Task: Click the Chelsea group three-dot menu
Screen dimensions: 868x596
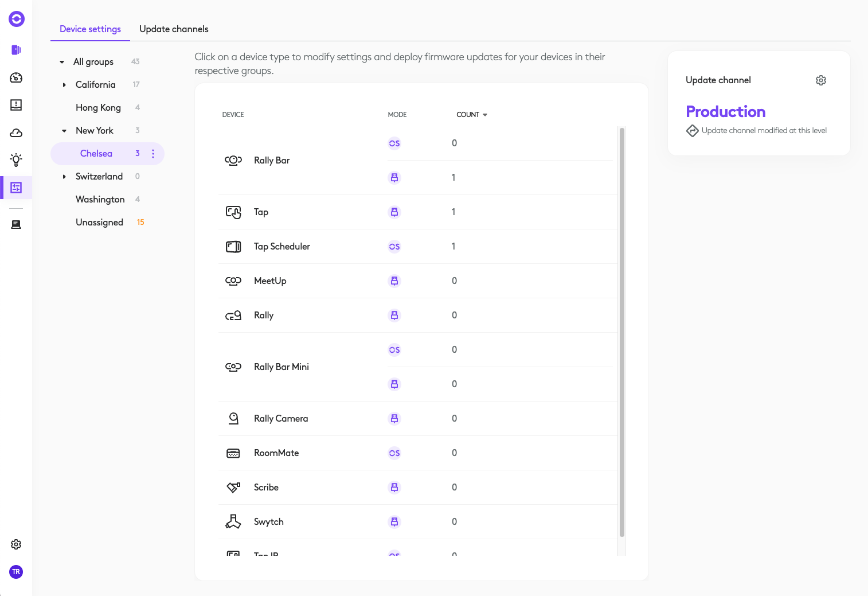Action: tap(153, 154)
